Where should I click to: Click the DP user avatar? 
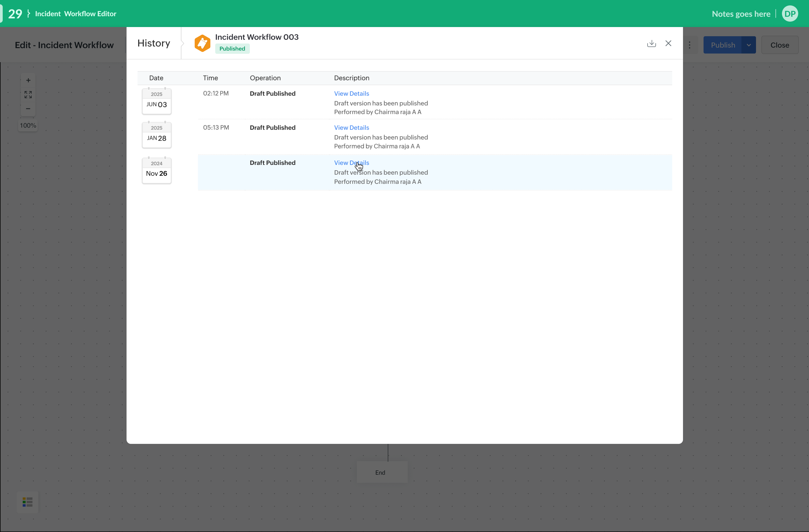click(790, 14)
